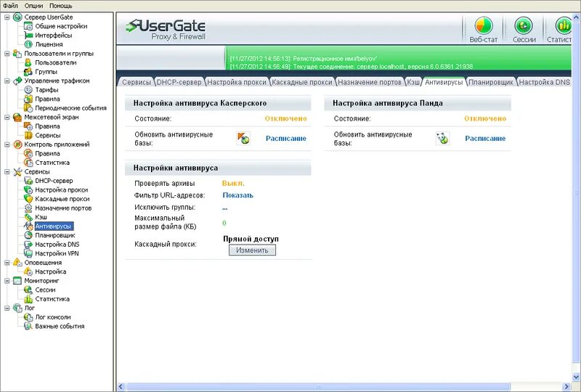
Task: Collapse the Сервер UserGate tree node
Action: (x=7, y=17)
